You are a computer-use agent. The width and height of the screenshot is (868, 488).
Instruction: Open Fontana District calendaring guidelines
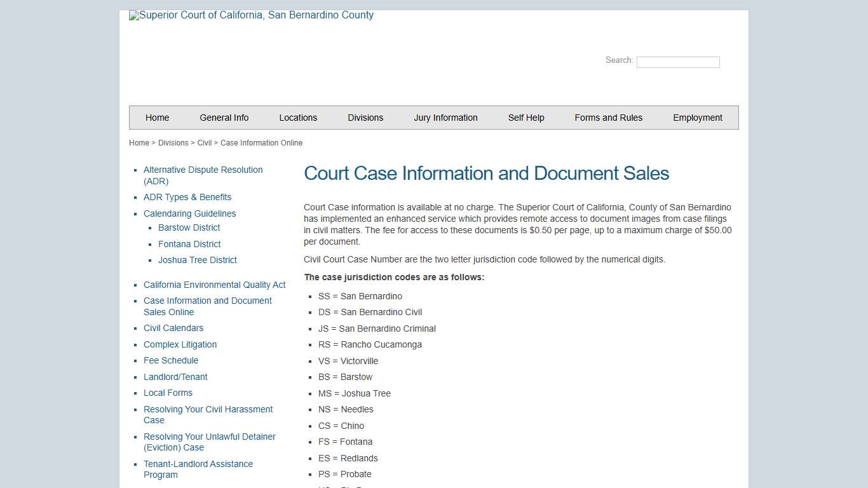click(189, 244)
